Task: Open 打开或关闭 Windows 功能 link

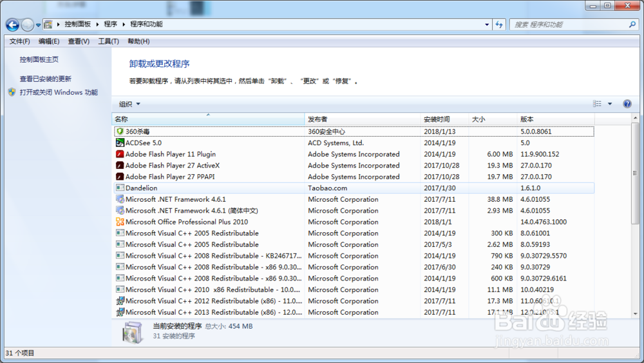Action: 59,92
